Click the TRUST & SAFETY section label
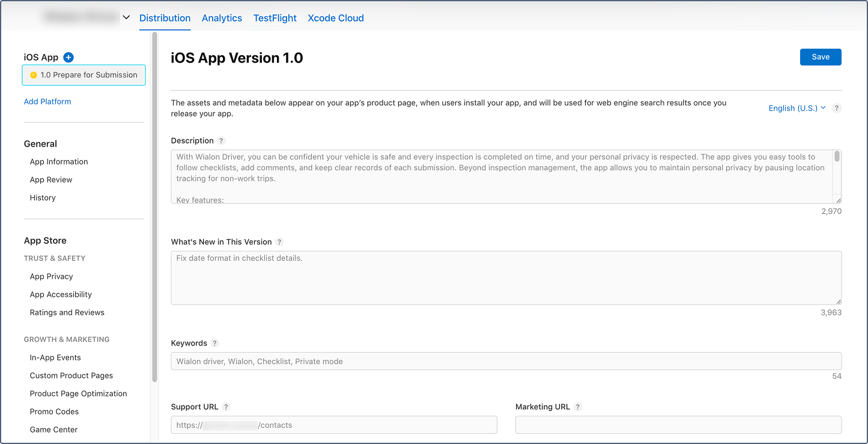Viewport: 868px width, 444px height. tap(55, 258)
